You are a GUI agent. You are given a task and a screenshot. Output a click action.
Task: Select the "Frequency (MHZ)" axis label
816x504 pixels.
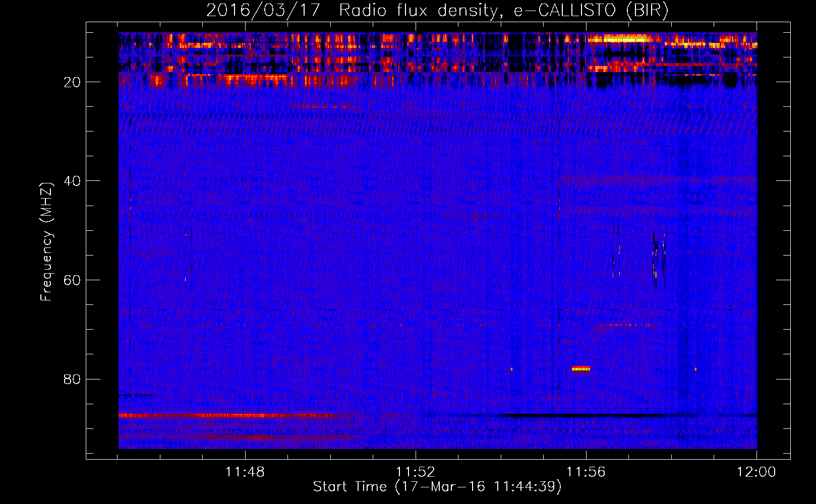click(46, 242)
